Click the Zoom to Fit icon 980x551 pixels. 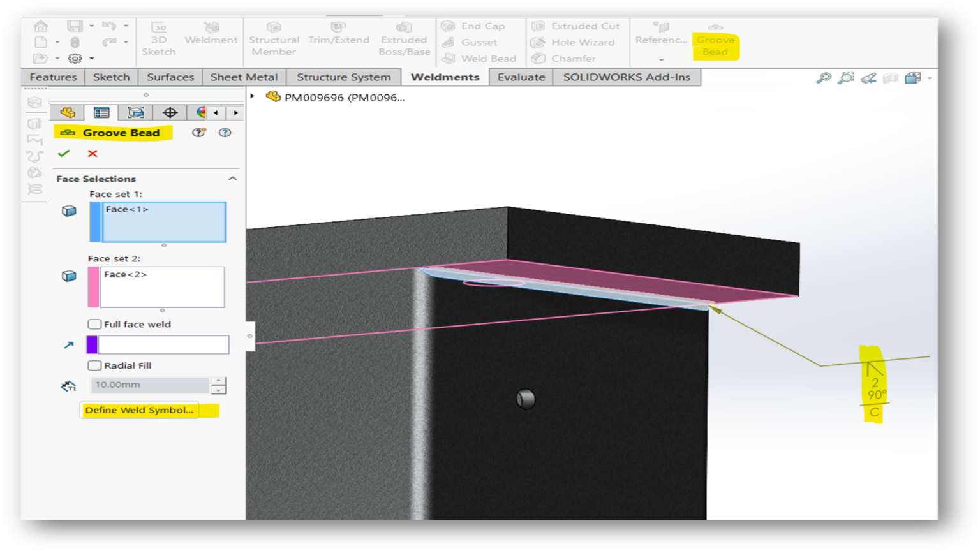[x=824, y=77]
